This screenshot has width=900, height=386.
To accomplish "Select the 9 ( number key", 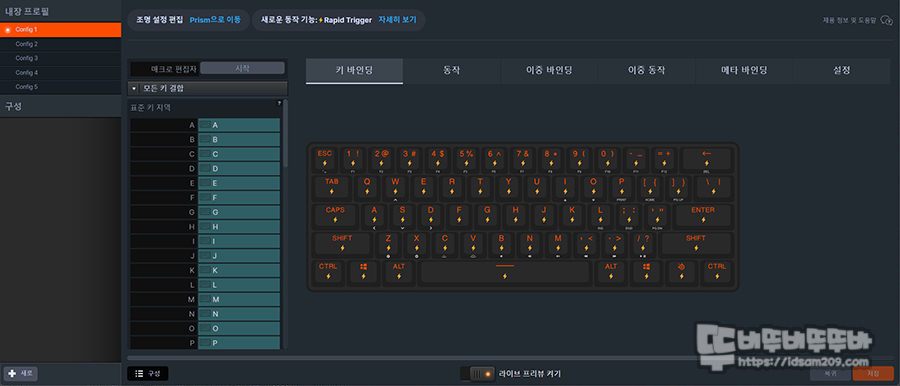I will coord(579,159).
